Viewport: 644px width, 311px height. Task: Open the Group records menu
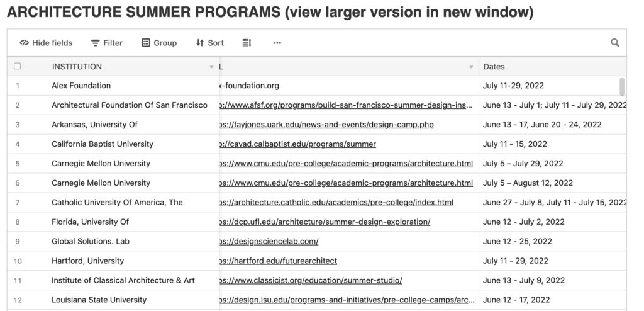pyautogui.click(x=159, y=43)
